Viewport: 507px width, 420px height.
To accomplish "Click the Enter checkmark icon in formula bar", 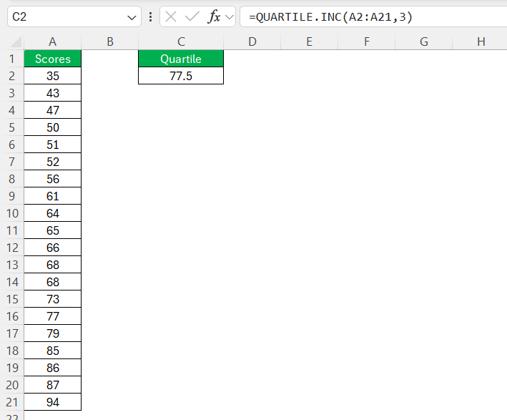I will pos(192,16).
